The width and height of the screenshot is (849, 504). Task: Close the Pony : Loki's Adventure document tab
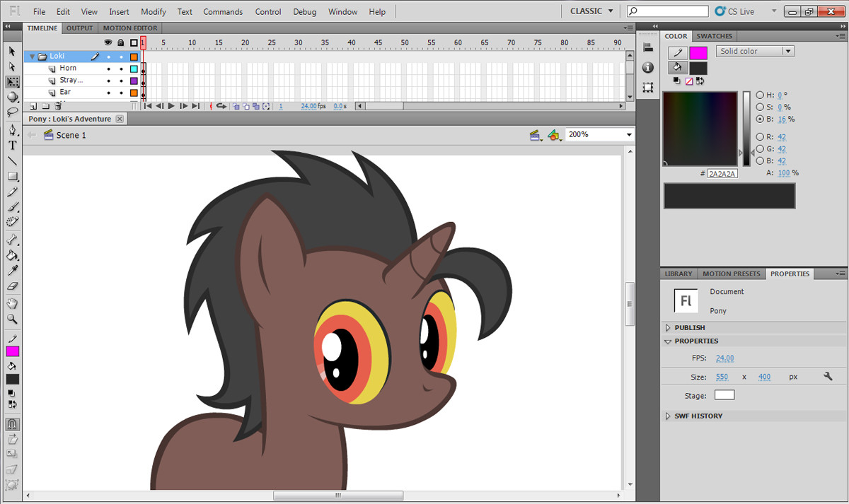[x=120, y=119]
